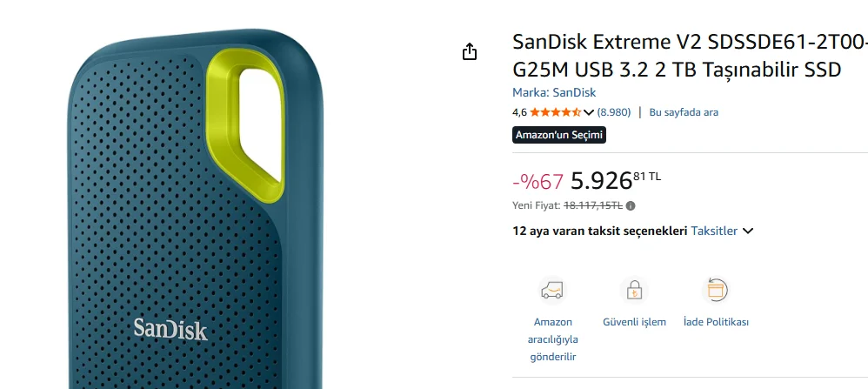Click the orange star rating icons
This screenshot has height=389, width=868.
[x=555, y=112]
